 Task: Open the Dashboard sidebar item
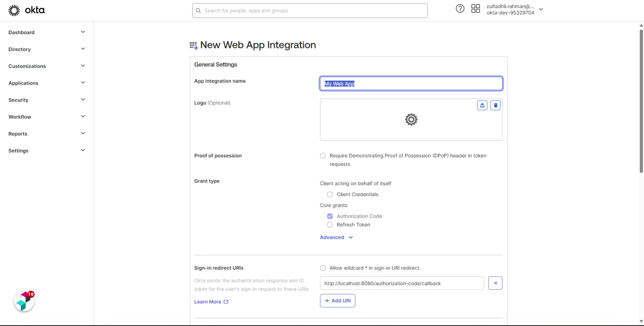(47, 32)
